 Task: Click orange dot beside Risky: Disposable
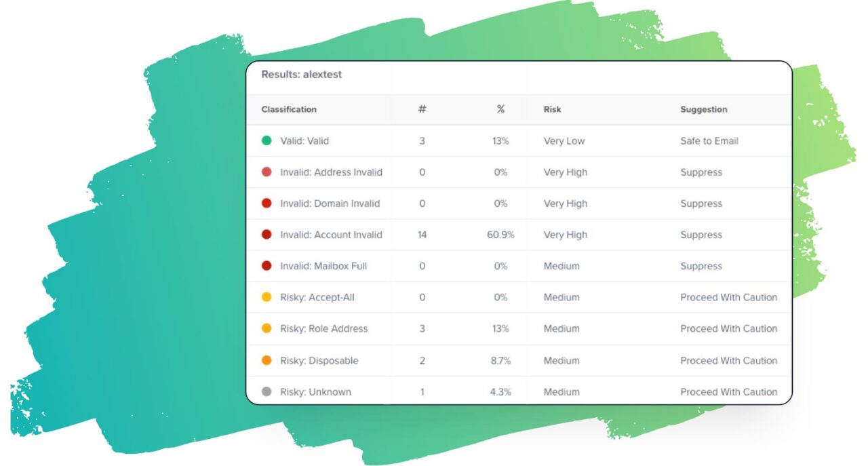pyautogui.click(x=267, y=360)
